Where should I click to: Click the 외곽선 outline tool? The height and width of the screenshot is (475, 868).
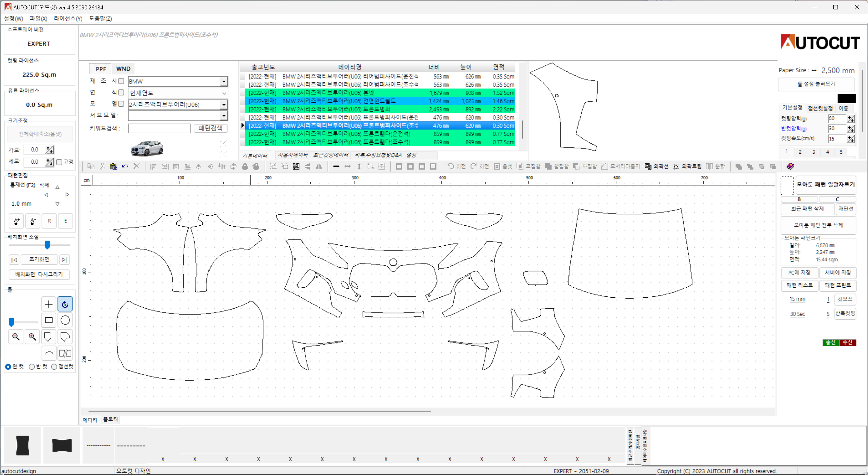(656, 166)
